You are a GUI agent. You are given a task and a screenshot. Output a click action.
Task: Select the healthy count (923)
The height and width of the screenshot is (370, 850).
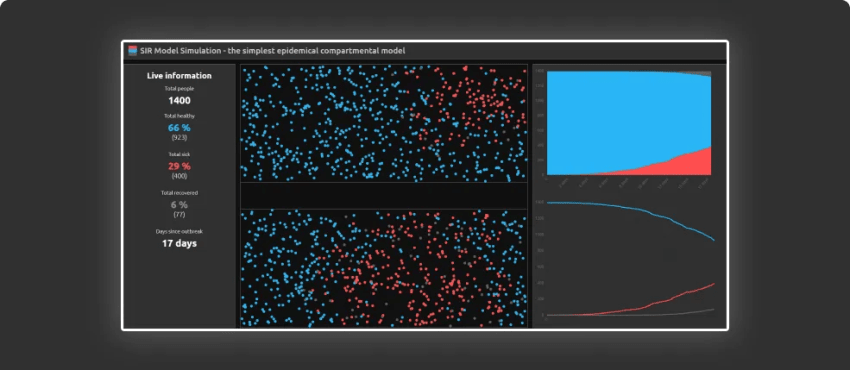(179, 138)
